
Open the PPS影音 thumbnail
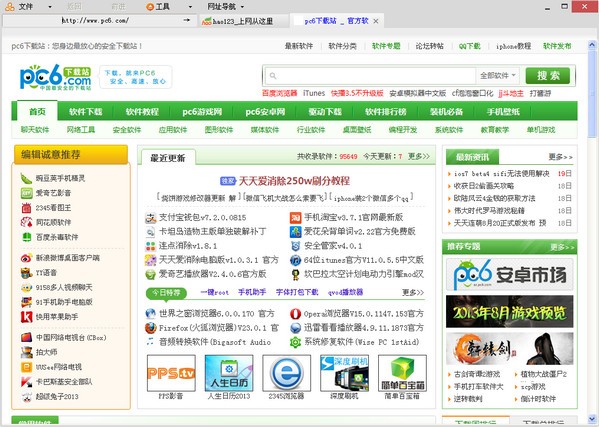pyautogui.click(x=171, y=373)
